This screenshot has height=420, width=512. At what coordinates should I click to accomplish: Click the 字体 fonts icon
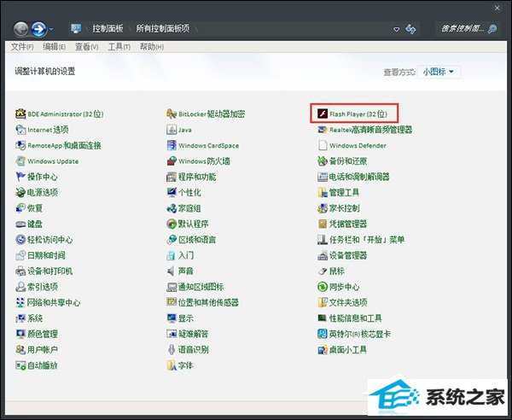(x=172, y=365)
